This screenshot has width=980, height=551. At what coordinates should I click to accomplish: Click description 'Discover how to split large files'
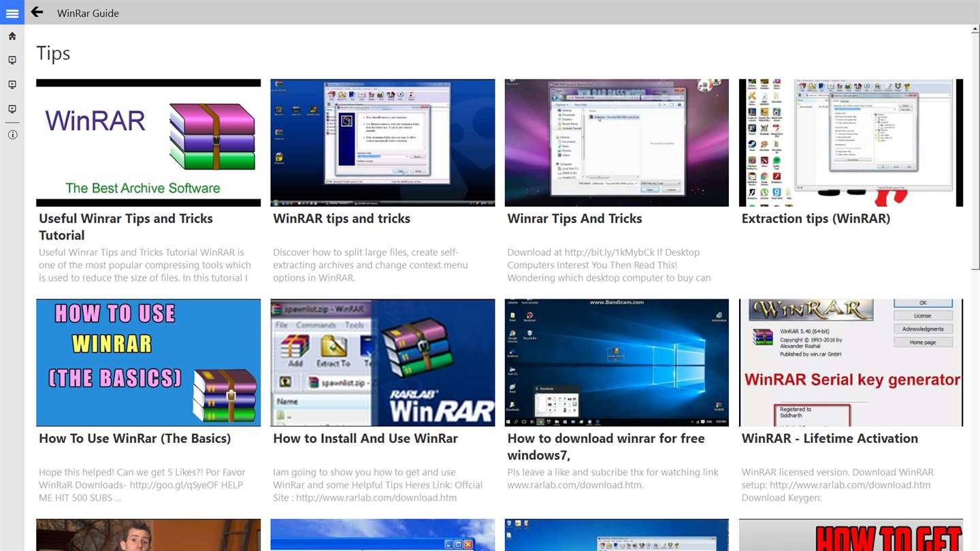click(x=370, y=265)
